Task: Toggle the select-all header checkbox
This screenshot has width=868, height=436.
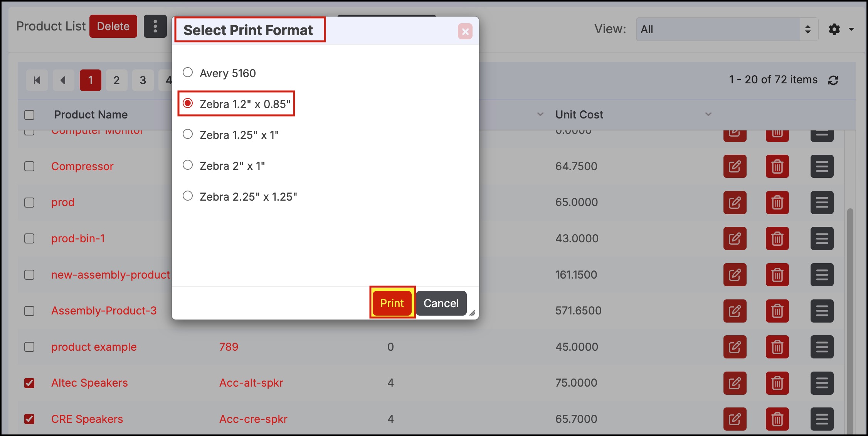Action: [29, 115]
